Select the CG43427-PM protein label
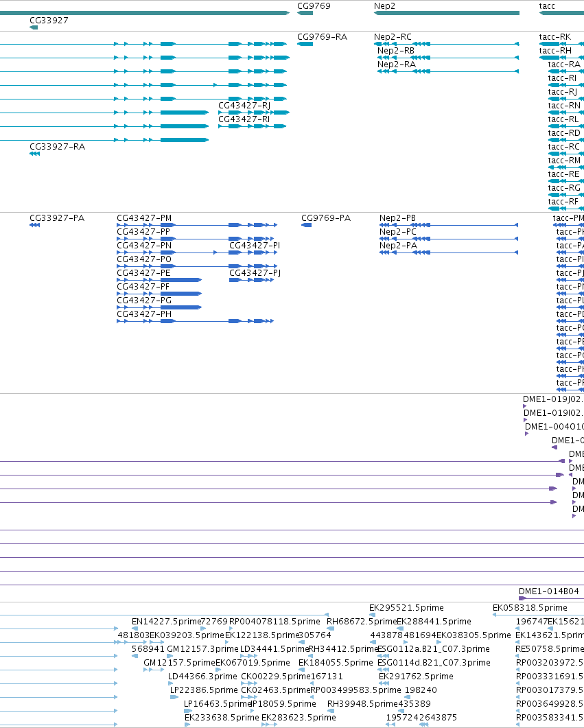This screenshot has height=728, width=584. (x=144, y=218)
